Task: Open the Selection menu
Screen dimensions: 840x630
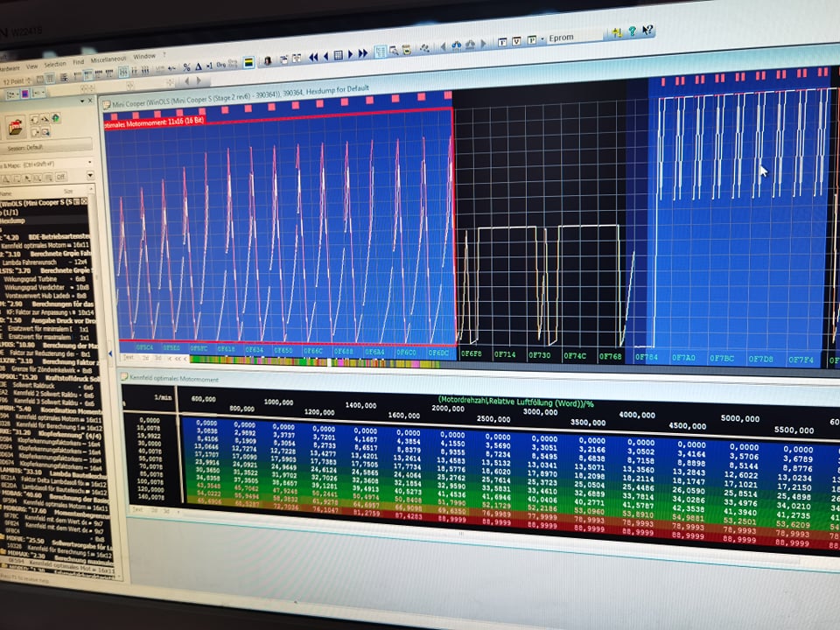Action: (55, 64)
